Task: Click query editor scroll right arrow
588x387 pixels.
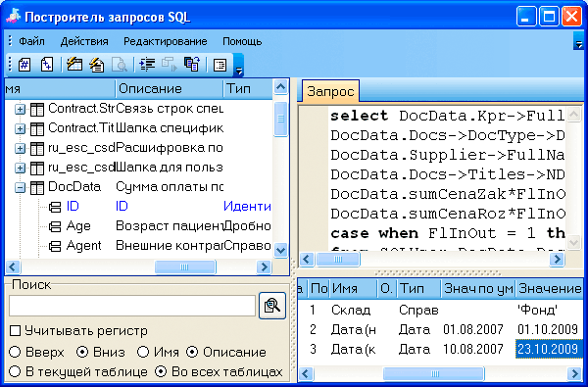Action: 558,259
